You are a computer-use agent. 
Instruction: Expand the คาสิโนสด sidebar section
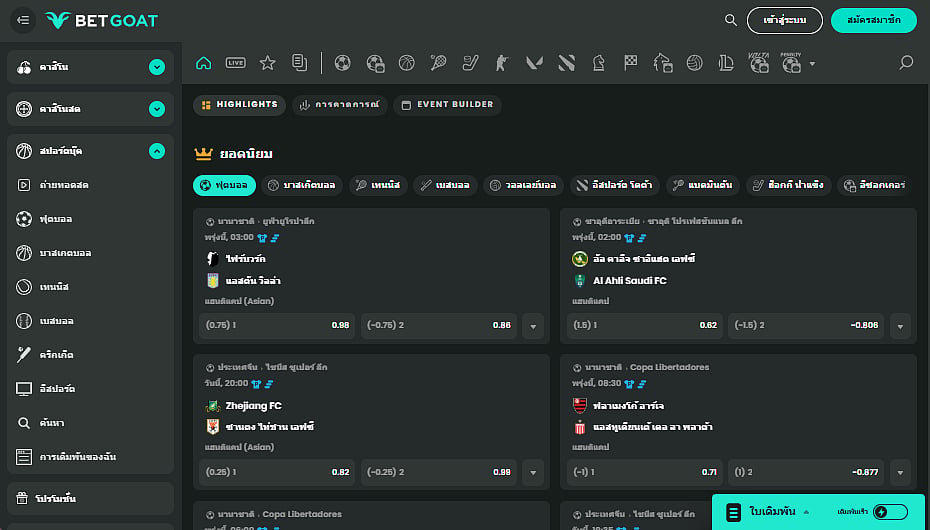pos(157,109)
